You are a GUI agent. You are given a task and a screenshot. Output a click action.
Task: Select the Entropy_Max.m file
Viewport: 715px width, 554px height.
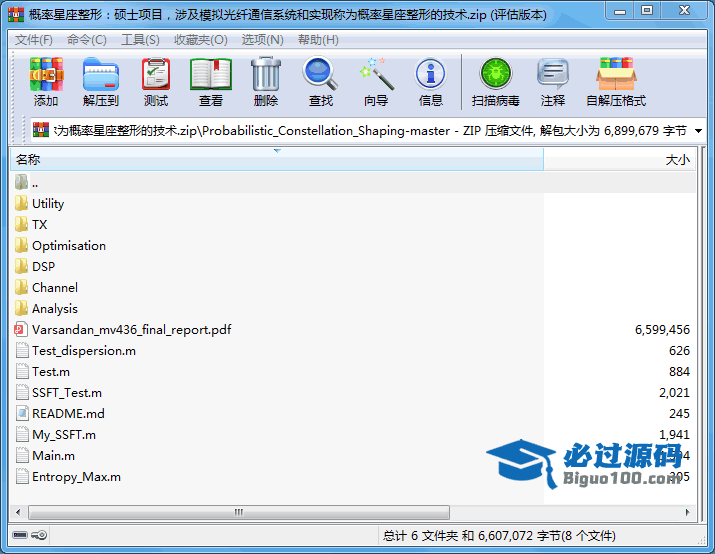[x=76, y=476]
